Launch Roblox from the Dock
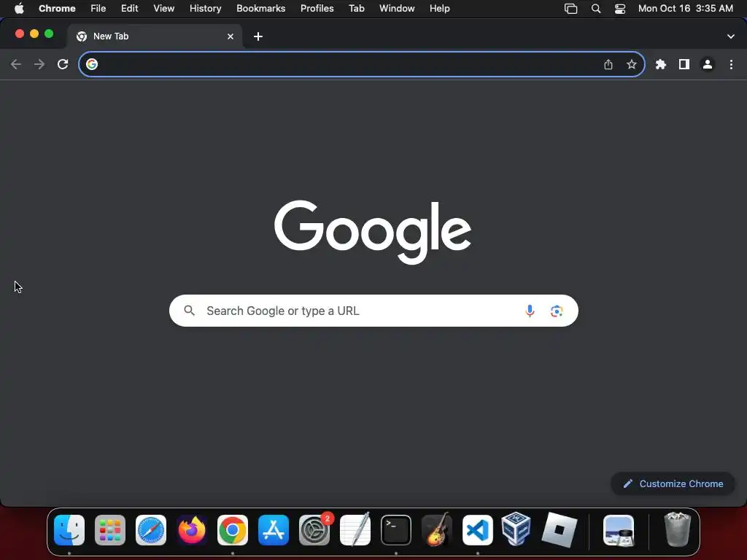This screenshot has height=560, width=747. click(x=560, y=530)
